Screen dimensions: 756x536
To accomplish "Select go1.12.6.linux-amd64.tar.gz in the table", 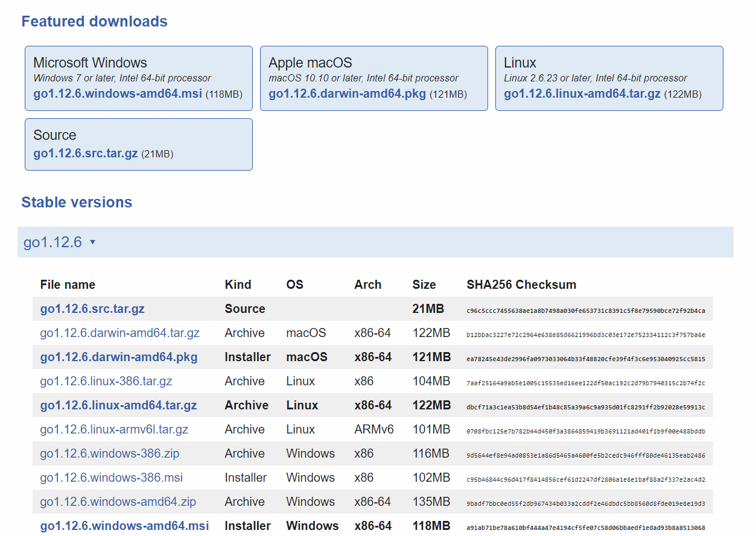I will [x=119, y=405].
